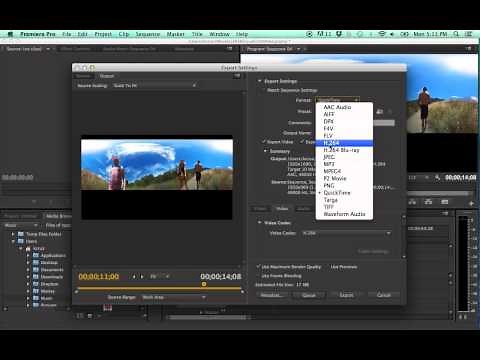480x360 pixels.
Task: Click the Wi-Fi icon in menu bar
Action: (382, 34)
